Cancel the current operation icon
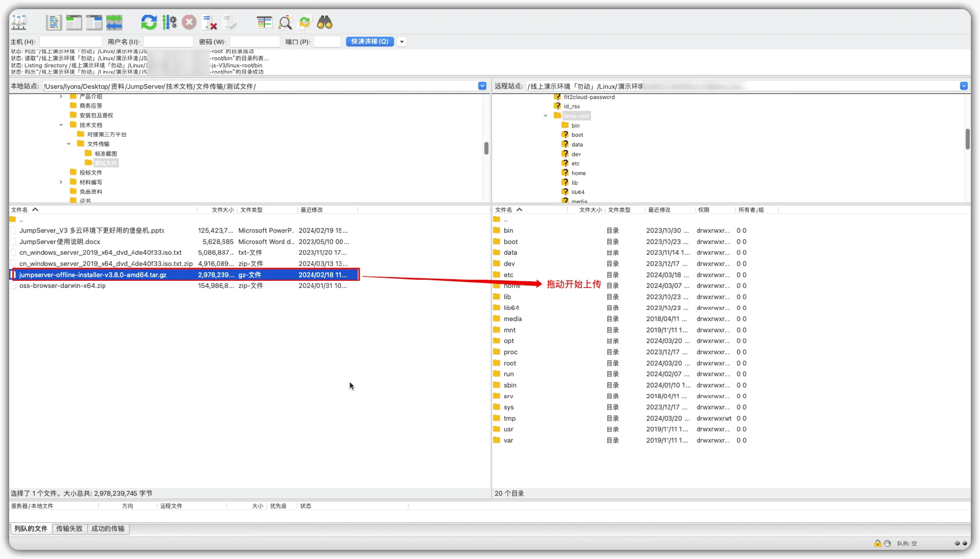Viewport: 980px width, 559px height. click(x=189, y=22)
